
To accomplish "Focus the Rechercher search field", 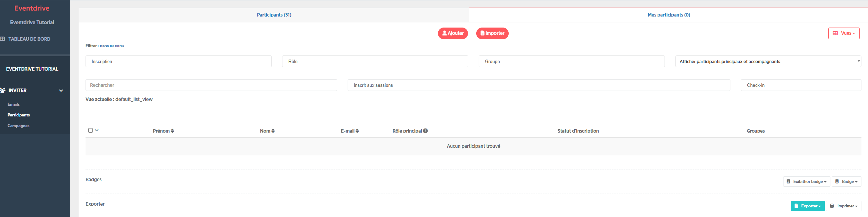I will click(211, 85).
